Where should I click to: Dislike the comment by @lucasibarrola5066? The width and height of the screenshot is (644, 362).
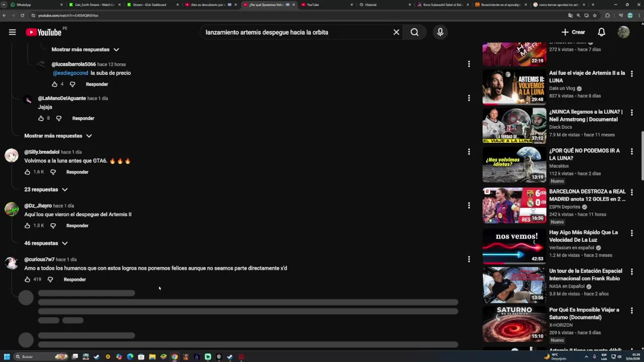pos(72,84)
